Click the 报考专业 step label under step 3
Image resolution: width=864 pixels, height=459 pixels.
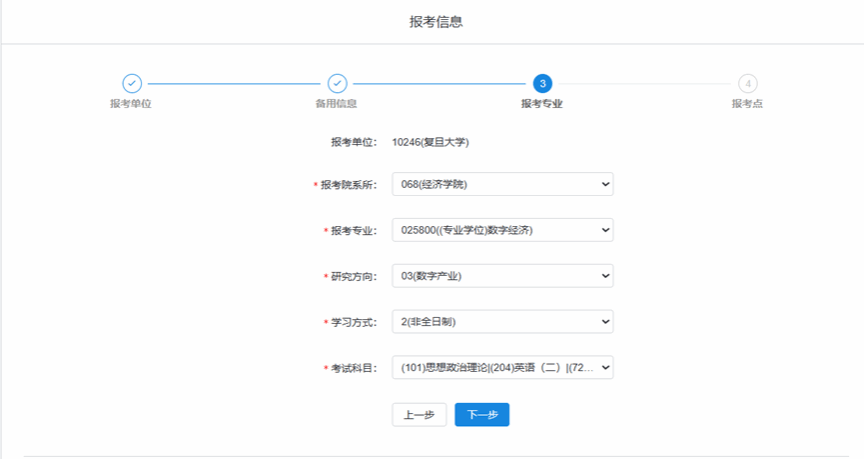click(x=542, y=104)
